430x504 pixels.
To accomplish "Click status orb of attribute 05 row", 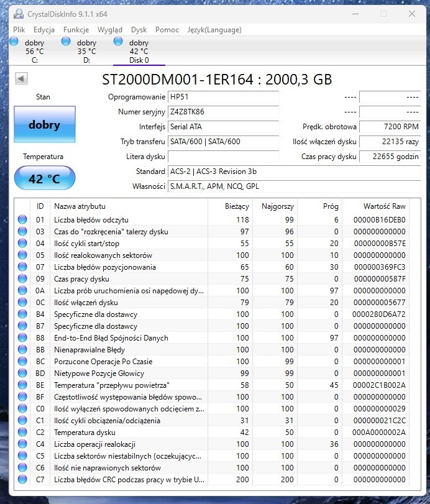I will click(22, 255).
